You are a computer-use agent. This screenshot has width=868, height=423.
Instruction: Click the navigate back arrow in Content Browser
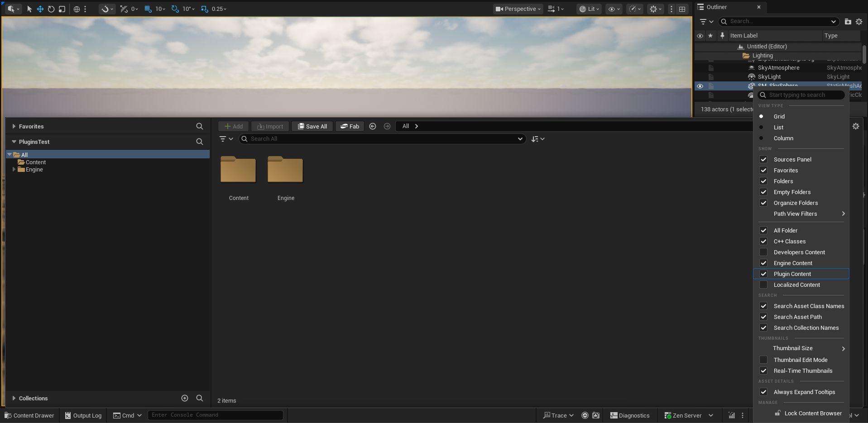tap(373, 126)
